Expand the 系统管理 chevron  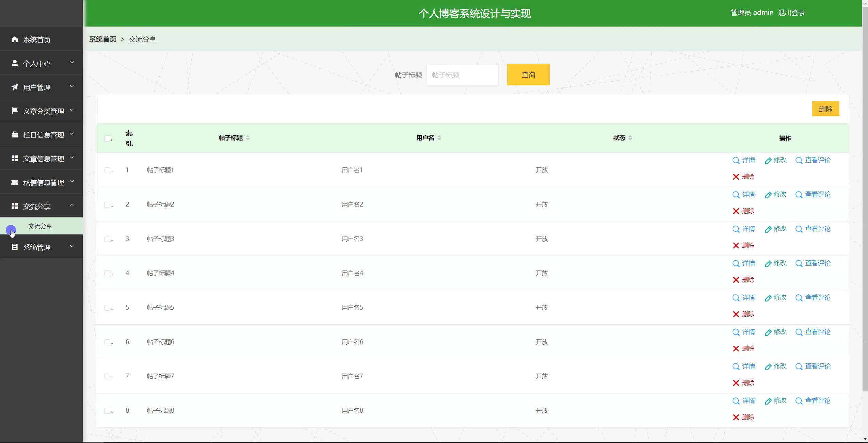point(72,246)
